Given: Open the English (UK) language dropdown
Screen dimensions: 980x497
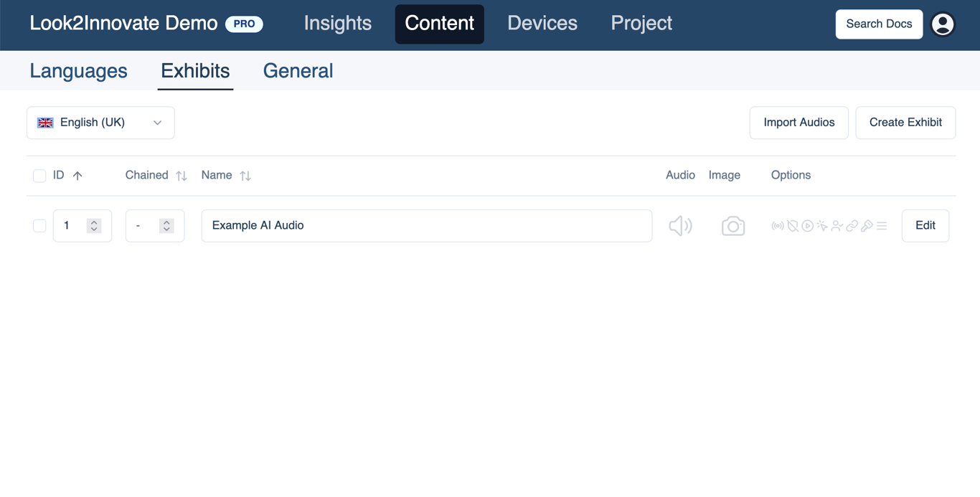Looking at the screenshot, I should (100, 123).
